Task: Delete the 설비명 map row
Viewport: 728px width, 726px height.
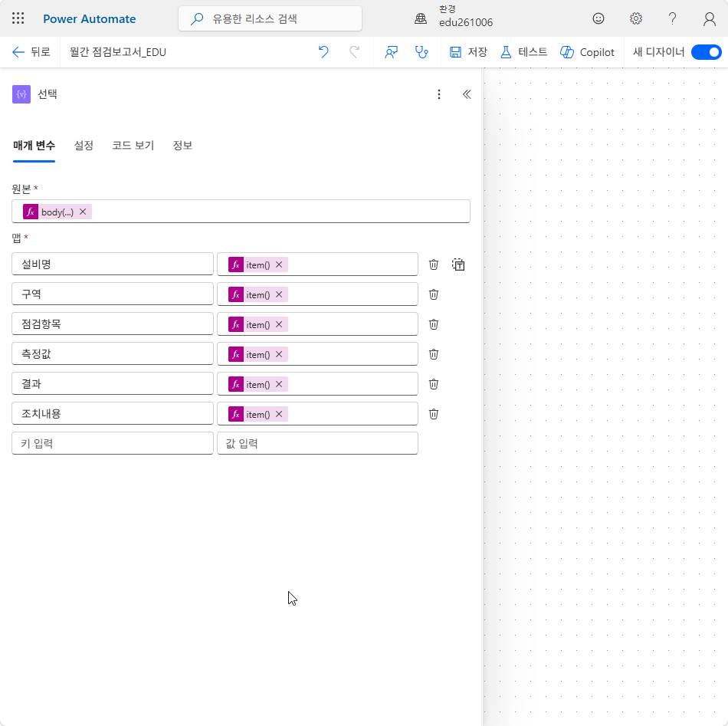Action: click(x=434, y=264)
